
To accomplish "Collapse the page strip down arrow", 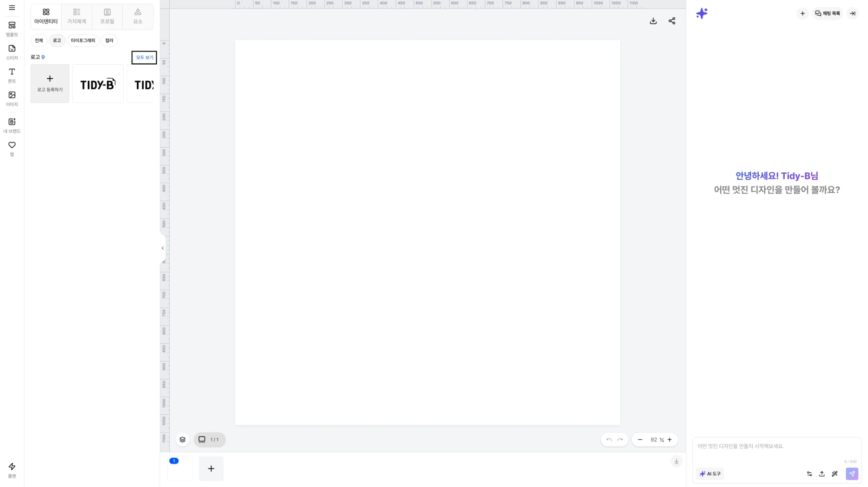I will click(676, 461).
